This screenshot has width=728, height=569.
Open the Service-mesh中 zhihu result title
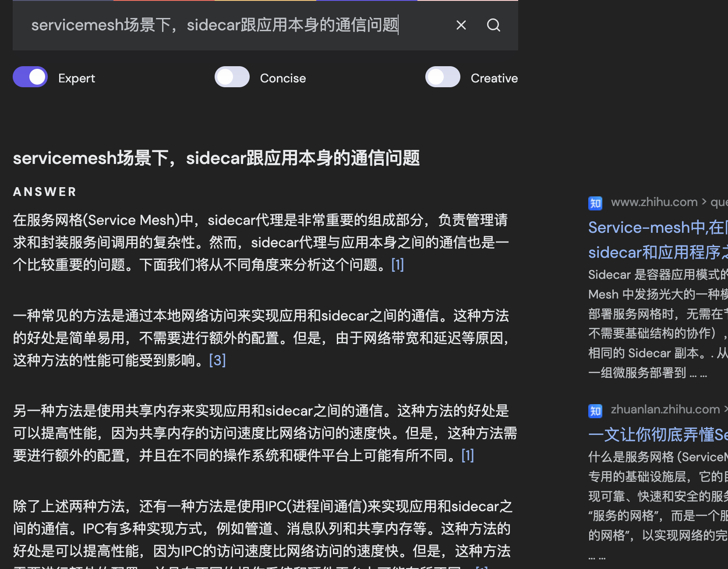[x=658, y=240]
